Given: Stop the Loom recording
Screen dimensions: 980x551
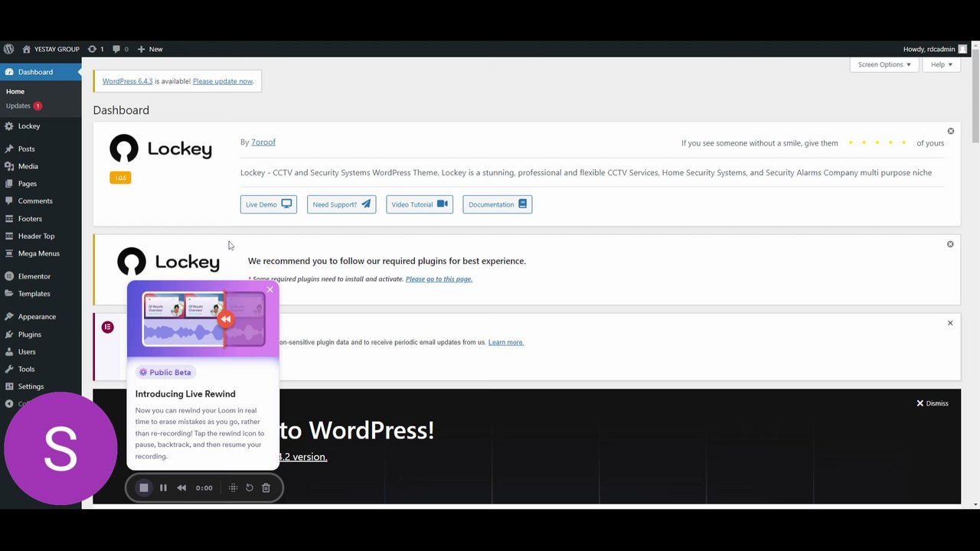Looking at the screenshot, I should [144, 487].
